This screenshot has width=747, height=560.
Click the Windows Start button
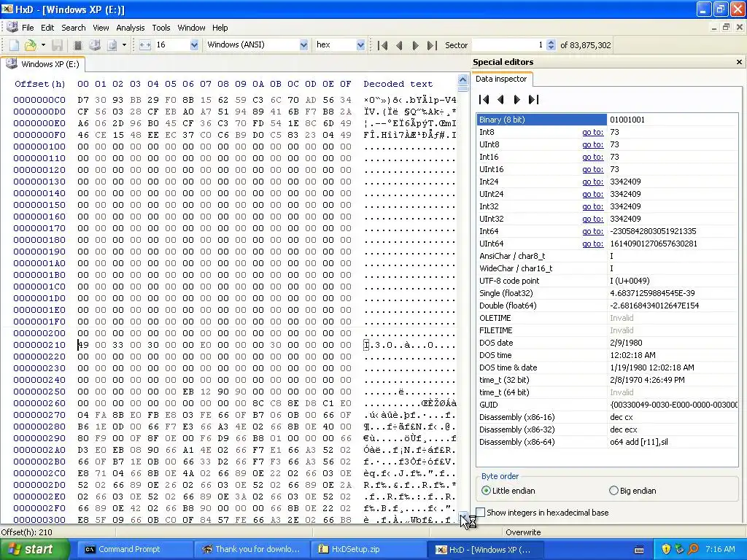(x=34, y=549)
